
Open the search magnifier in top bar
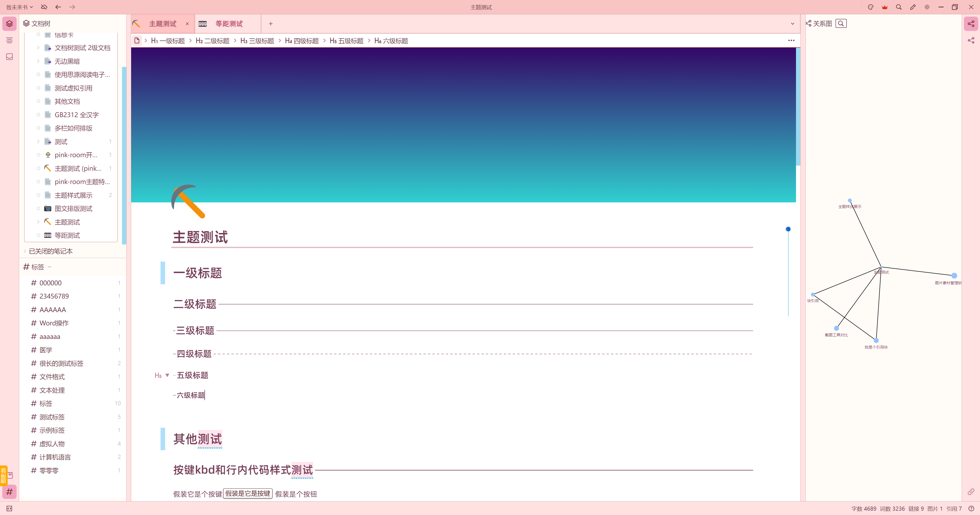tap(899, 7)
